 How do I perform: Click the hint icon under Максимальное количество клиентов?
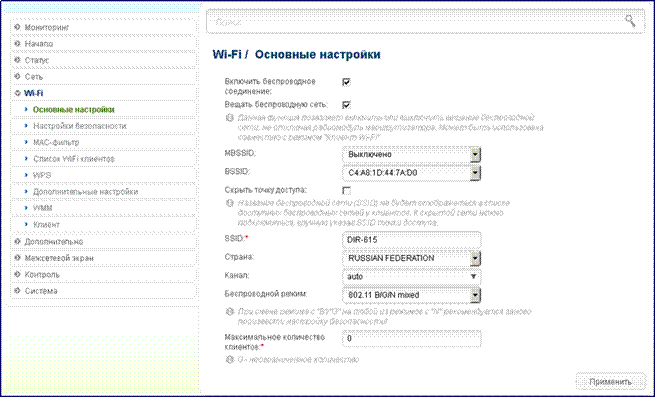click(x=229, y=359)
